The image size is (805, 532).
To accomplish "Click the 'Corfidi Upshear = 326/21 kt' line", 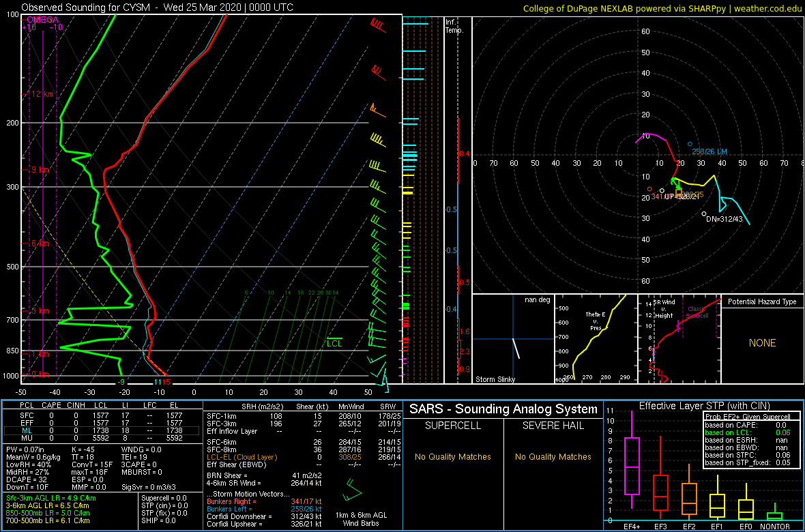I will pos(265,524).
